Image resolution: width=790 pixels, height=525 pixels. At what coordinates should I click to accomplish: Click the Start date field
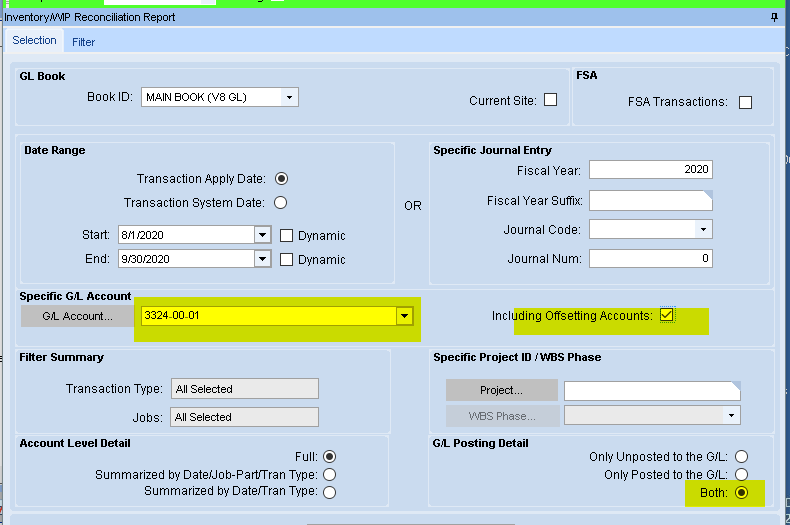coord(186,235)
